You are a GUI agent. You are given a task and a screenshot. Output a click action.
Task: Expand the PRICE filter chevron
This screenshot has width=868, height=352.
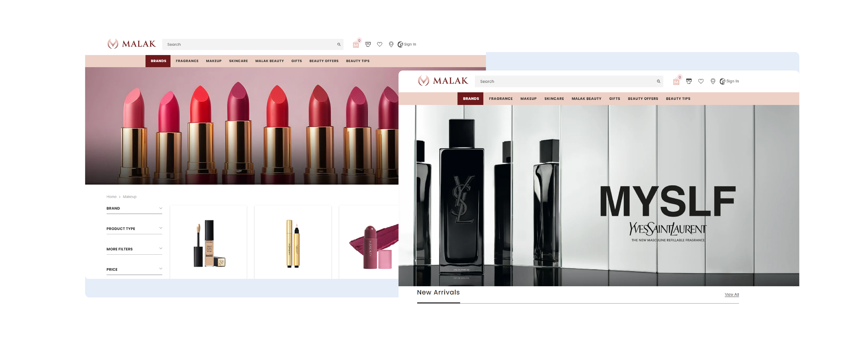tap(161, 268)
